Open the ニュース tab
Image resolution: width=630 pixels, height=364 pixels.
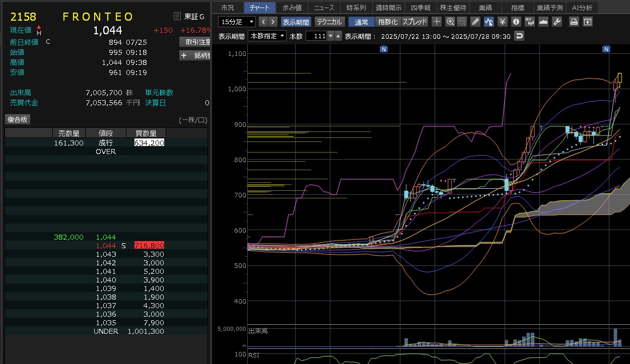pos(324,8)
